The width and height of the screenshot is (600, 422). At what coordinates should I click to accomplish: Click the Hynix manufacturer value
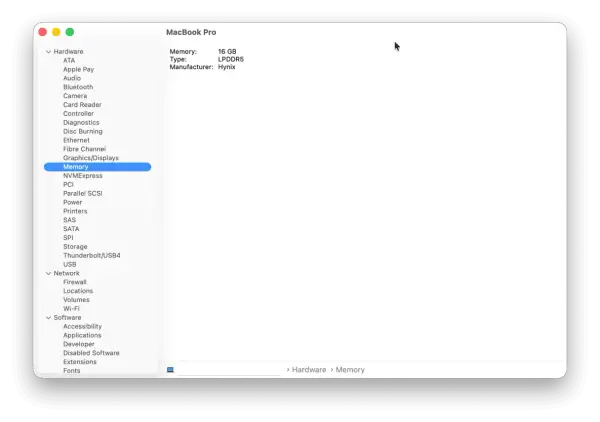click(227, 67)
